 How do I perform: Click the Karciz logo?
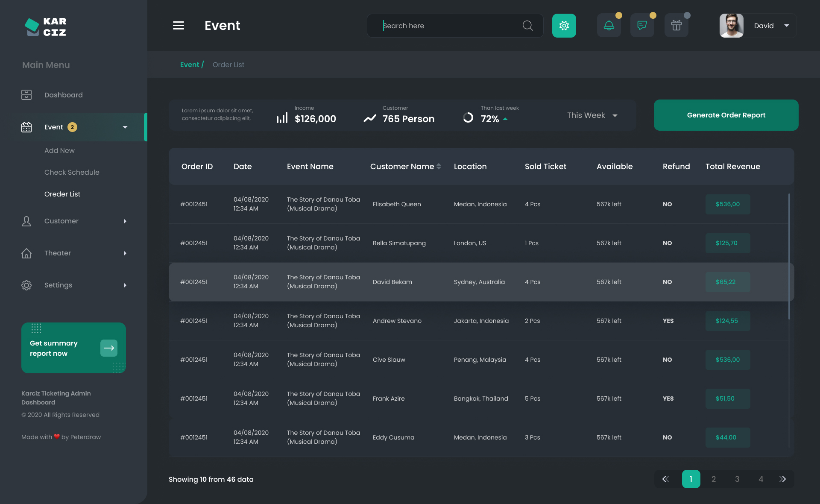click(x=46, y=27)
